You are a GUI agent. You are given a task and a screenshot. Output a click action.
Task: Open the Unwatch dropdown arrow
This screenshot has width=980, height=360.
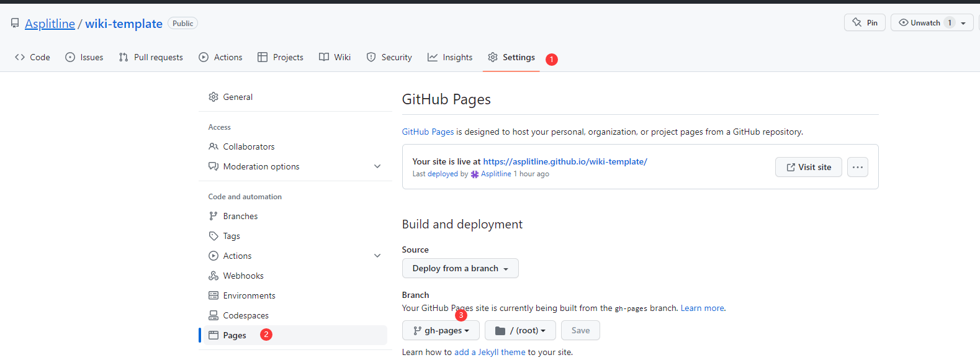pyautogui.click(x=963, y=23)
